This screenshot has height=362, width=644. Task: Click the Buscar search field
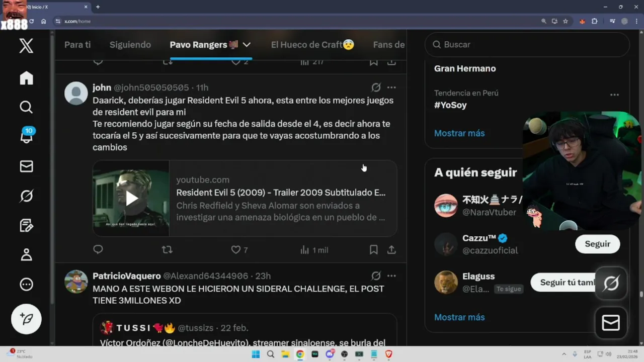coord(527,45)
